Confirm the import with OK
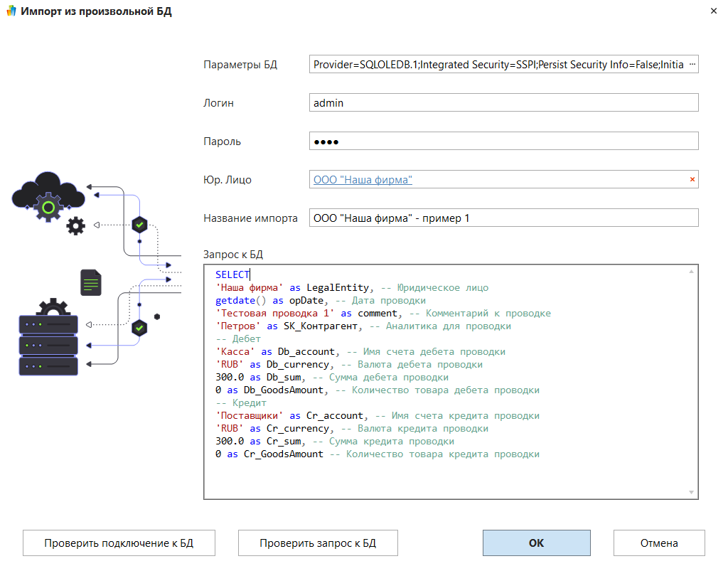 536,543
